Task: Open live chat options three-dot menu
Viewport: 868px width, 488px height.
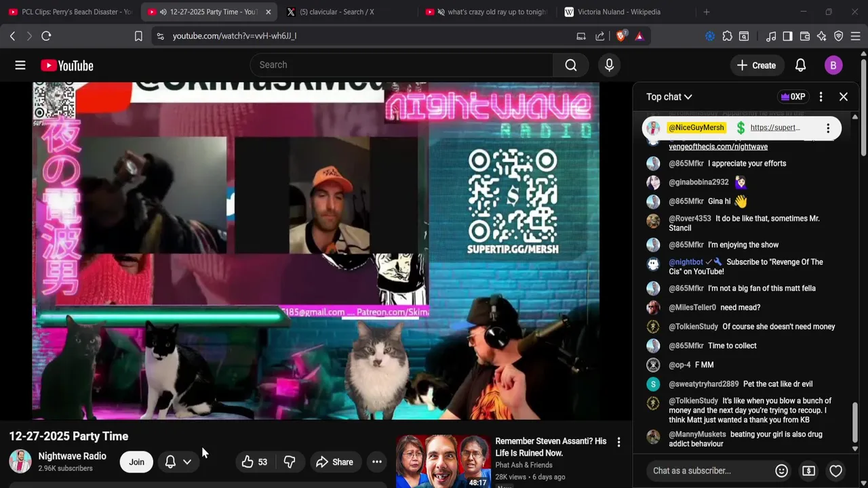Action: pos(821,97)
